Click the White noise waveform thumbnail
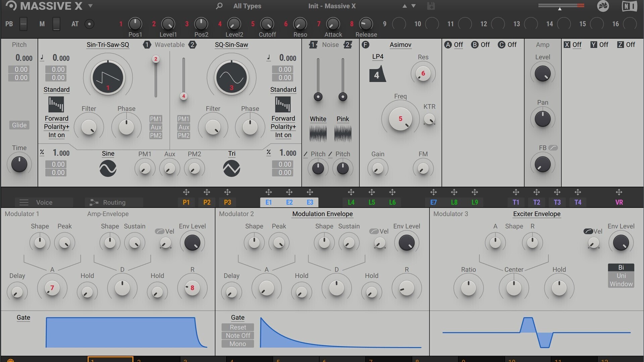 point(318,133)
